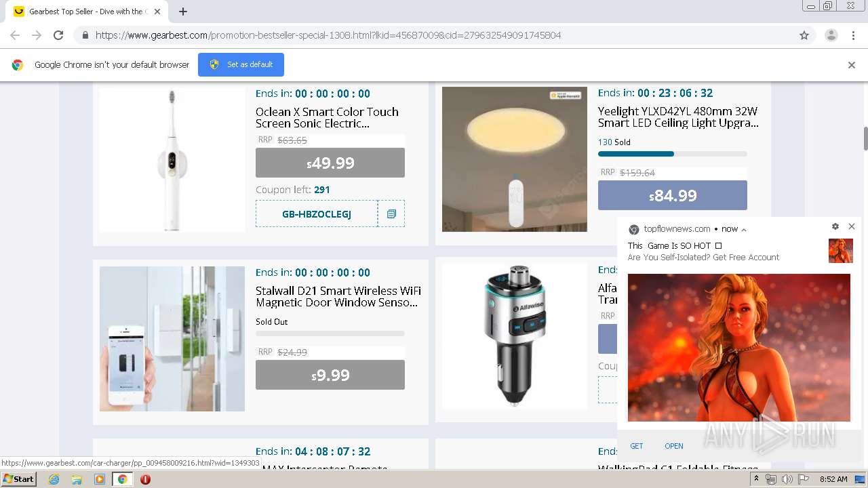
Task: Open the Action Center flag icon
Action: click(804, 479)
